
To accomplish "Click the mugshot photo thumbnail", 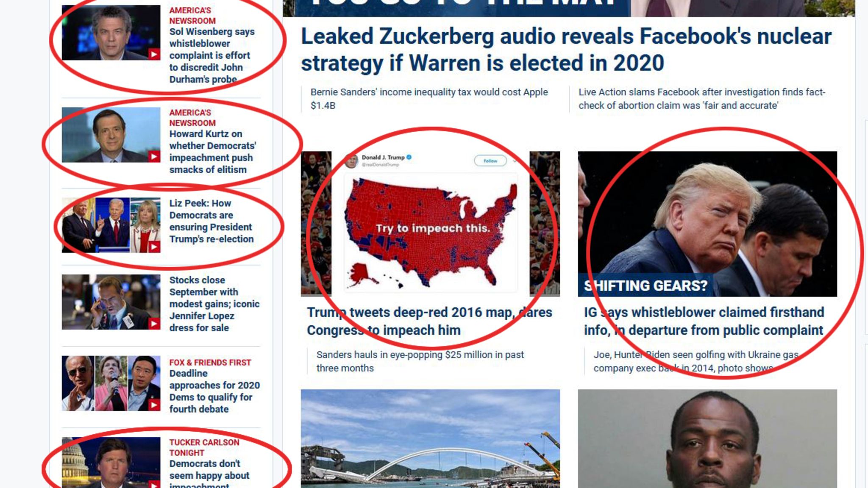I will click(x=707, y=438).
